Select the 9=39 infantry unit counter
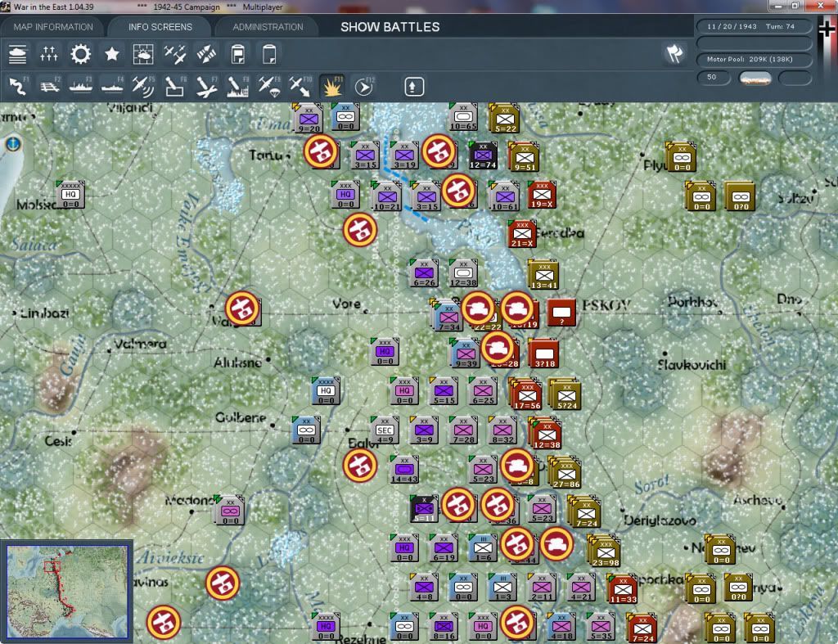Viewport: 838px width, 644px height. click(465, 354)
